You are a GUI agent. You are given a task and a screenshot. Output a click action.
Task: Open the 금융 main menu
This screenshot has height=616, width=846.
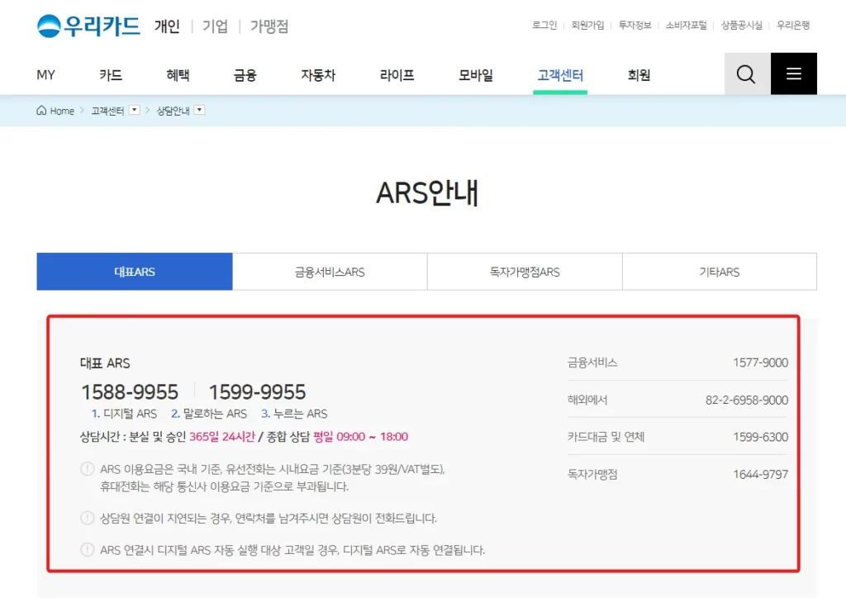point(245,75)
